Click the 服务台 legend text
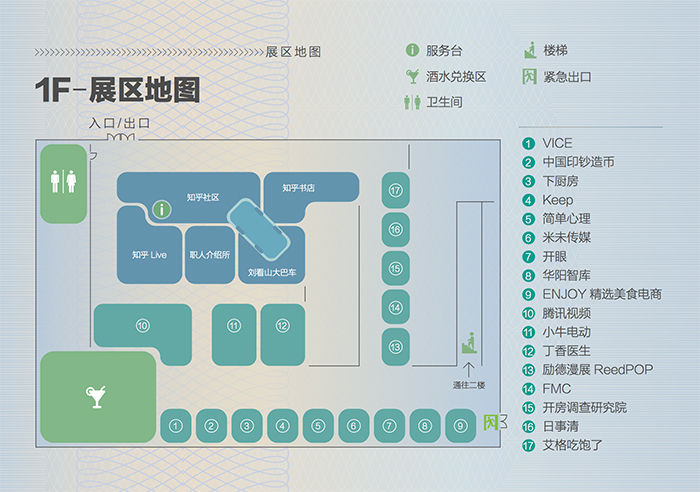Viewport: 700px width, 492px height. tap(443, 50)
